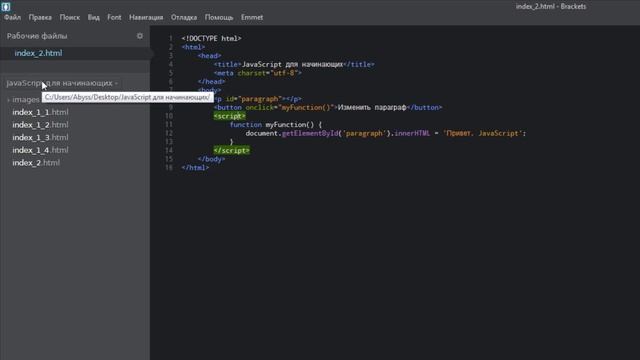The width and height of the screenshot is (640, 360).
Task: Open the Помощь menu
Action: pyautogui.click(x=219, y=17)
